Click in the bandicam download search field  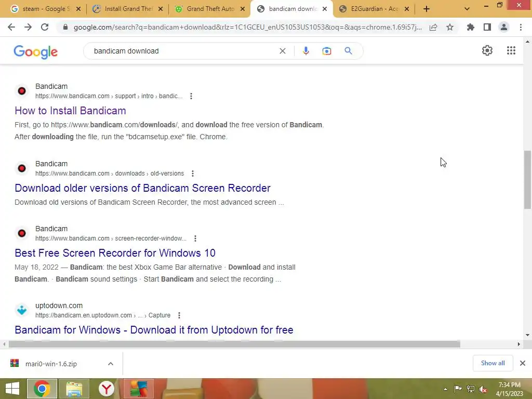coord(183,51)
